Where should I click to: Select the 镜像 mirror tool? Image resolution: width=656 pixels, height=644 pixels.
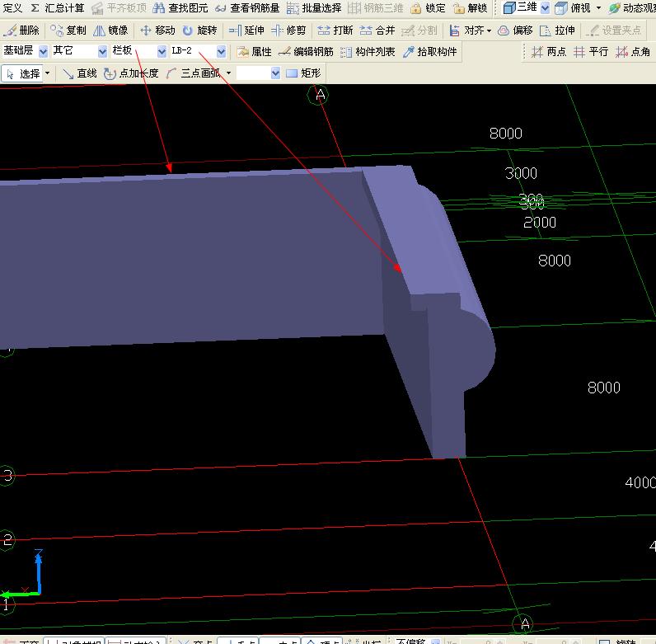(110, 31)
